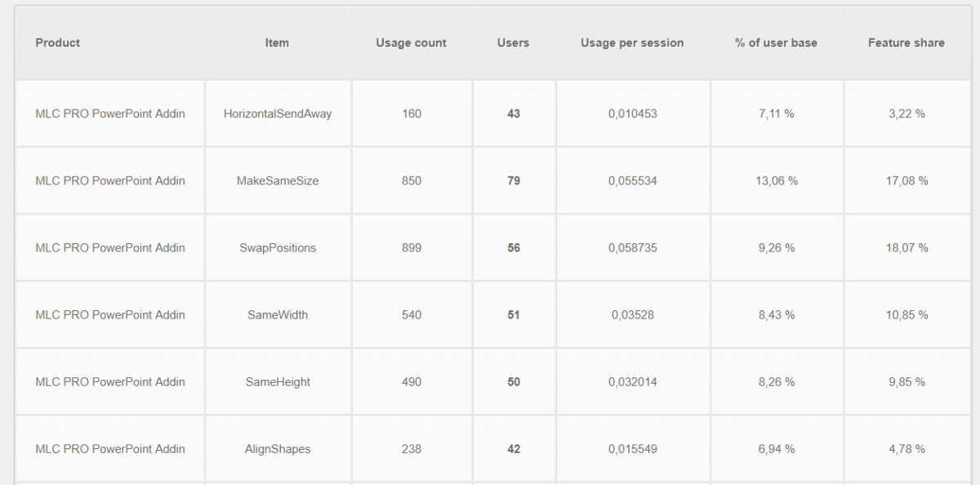980x485 pixels.
Task: Click product cell in AlignShapes row
Action: [x=110, y=448]
